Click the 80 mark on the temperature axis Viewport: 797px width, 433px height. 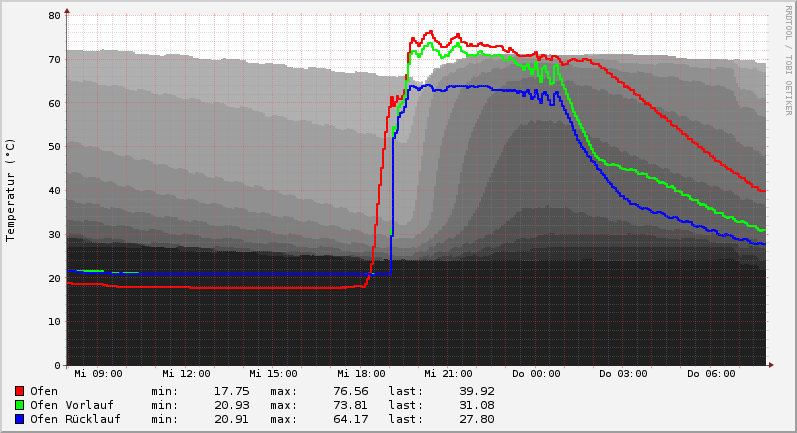pos(57,16)
